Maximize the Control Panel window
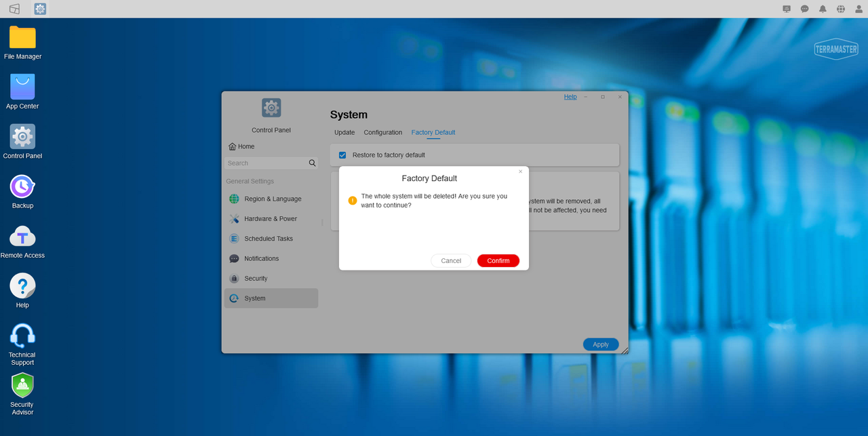The width and height of the screenshot is (868, 436). point(603,97)
